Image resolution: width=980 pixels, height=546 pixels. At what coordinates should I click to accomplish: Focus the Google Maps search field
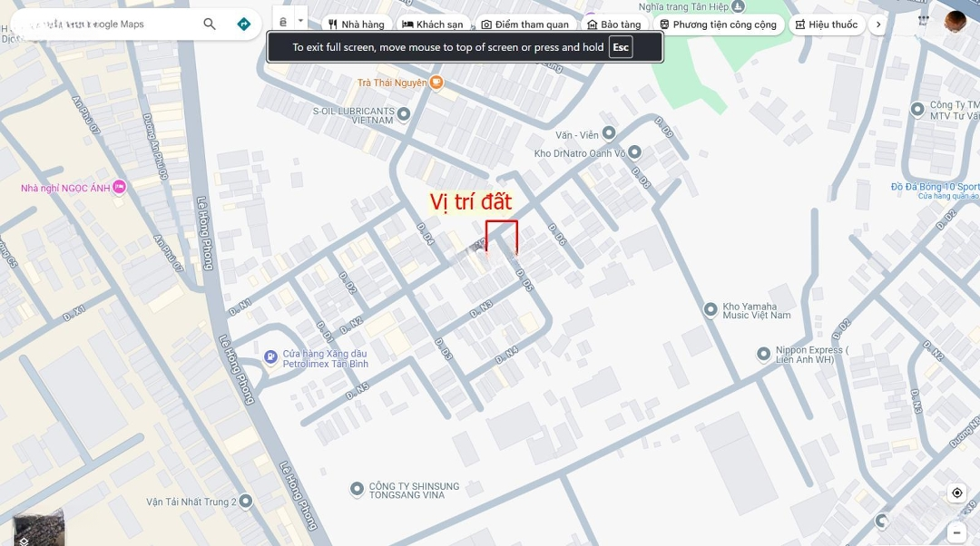point(106,24)
